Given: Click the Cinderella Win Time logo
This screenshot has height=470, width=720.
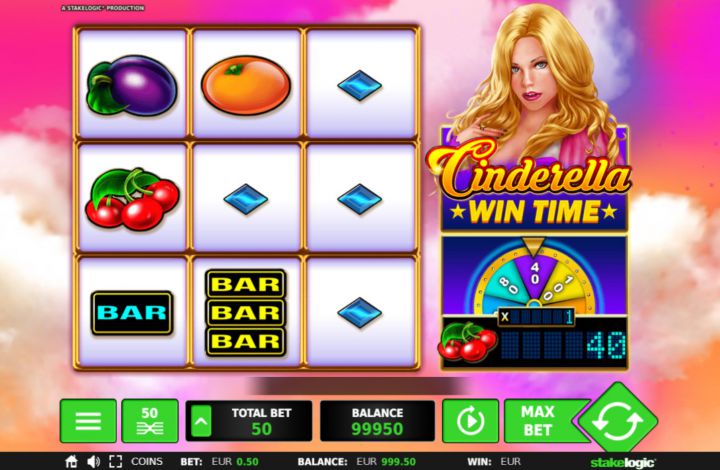Looking at the screenshot, I should point(530,184).
